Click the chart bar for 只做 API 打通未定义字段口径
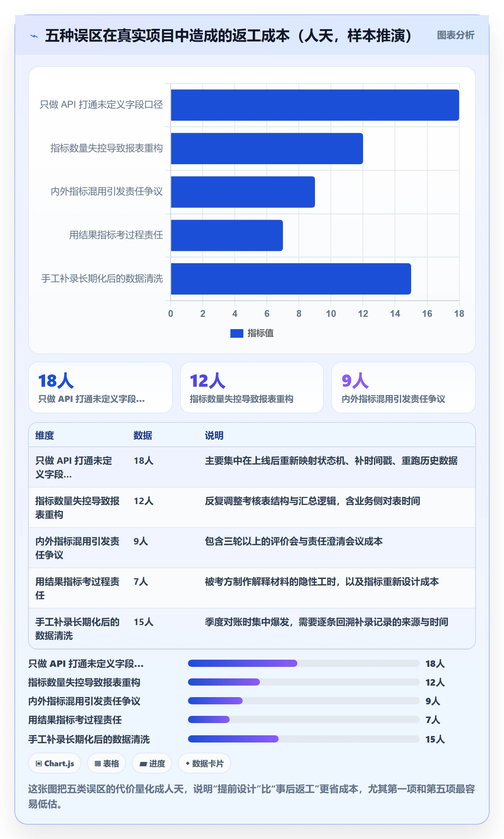Image resolution: width=504 pixels, height=839 pixels. click(315, 105)
